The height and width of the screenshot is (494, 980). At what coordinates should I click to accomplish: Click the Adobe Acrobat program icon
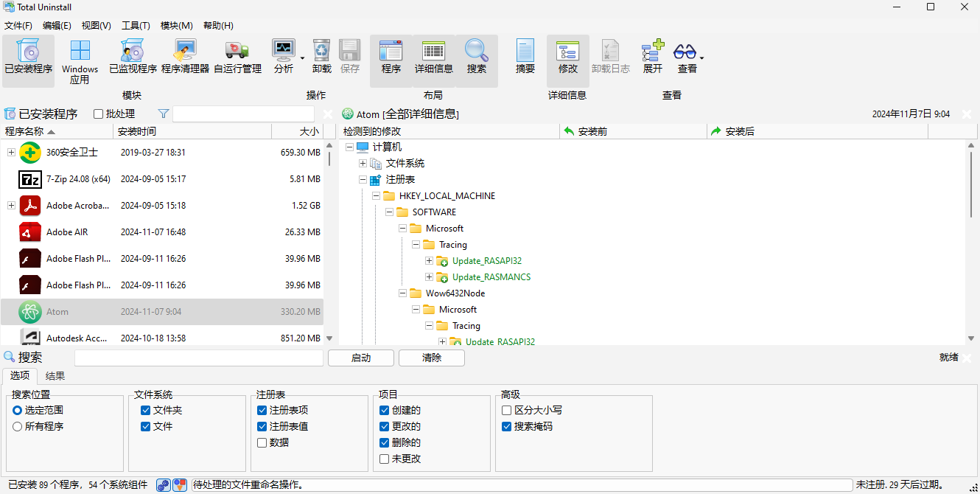(x=30, y=206)
